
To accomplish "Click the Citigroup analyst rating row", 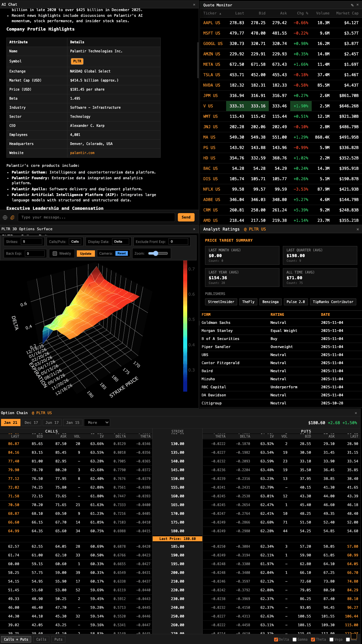I will point(281,403).
